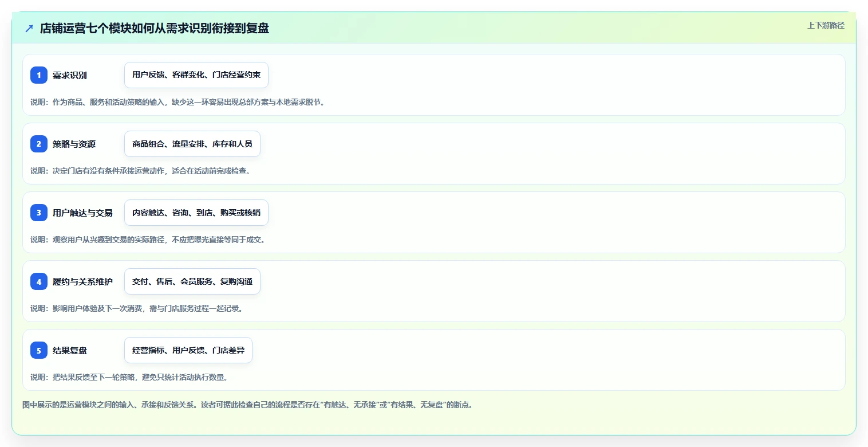Image resolution: width=868 pixels, height=447 pixels.
Task: Click the footer caption starting 图中展示的是运营模块
Action: (x=247, y=405)
